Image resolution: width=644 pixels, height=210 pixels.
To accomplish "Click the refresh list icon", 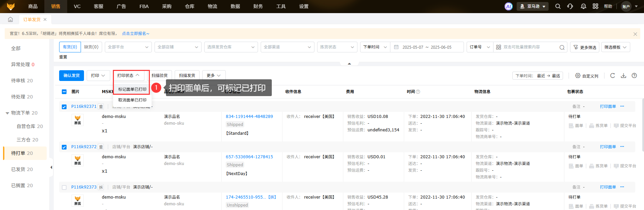I will pos(613,76).
